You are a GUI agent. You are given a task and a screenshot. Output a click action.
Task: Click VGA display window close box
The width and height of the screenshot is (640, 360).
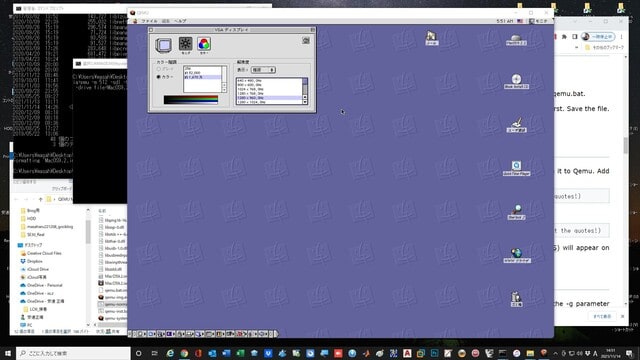151,30
